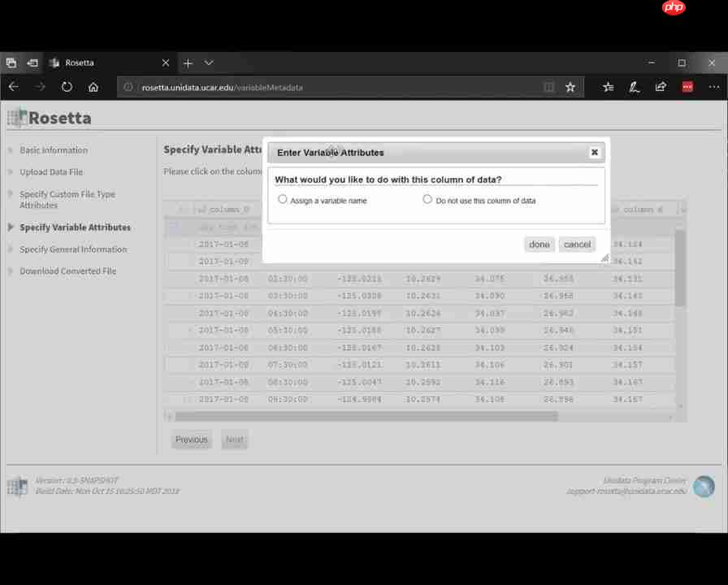Open the share page icon
Viewport: 728px width, 585px height.
pyautogui.click(x=661, y=87)
